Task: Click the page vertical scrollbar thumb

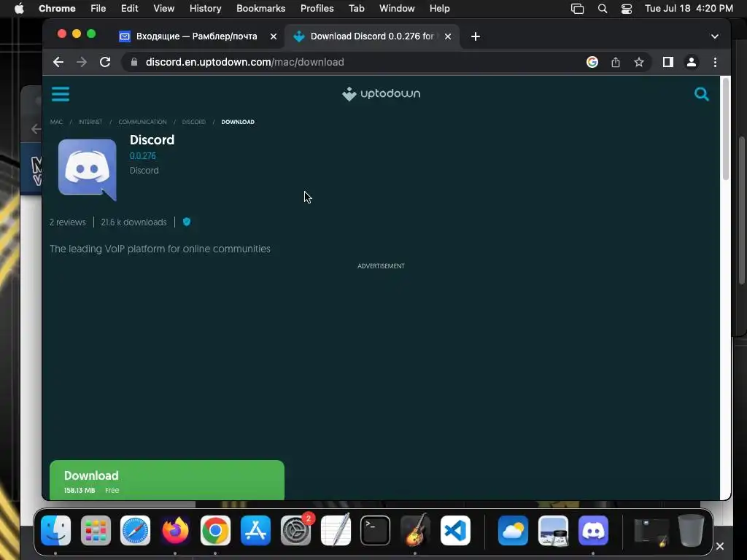Action: 726,128
